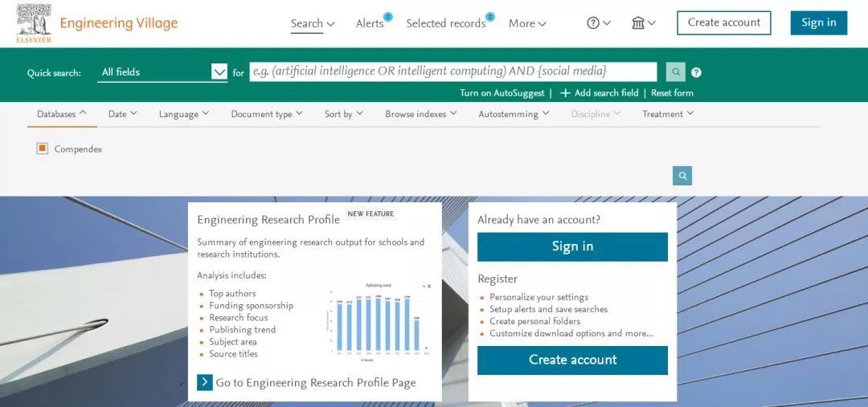Open the More menu

click(527, 23)
